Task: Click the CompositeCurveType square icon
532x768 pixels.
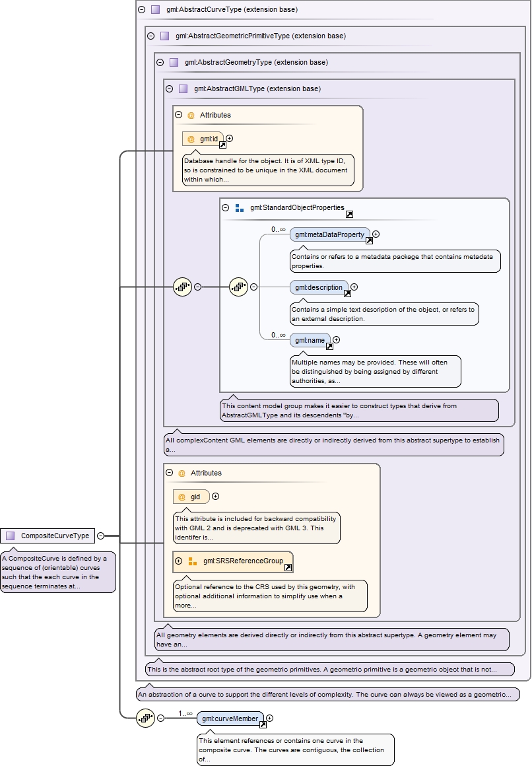Action: 11,536
